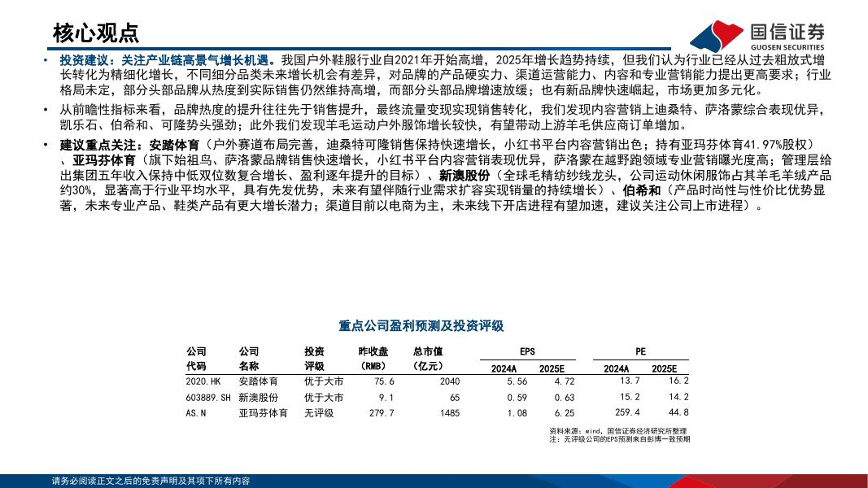Click EPS value 0.63
This screenshot has width=868, height=488.
(565, 397)
